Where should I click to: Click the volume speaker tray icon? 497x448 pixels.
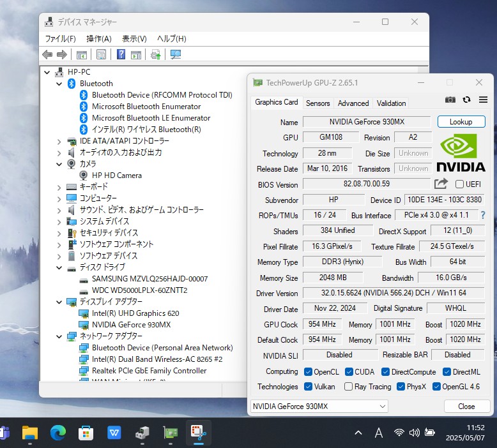[414, 432]
